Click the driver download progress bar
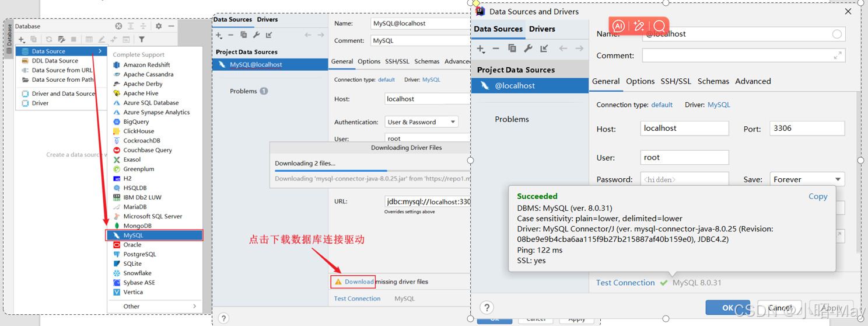This screenshot has width=868, height=326. pyautogui.click(x=372, y=171)
